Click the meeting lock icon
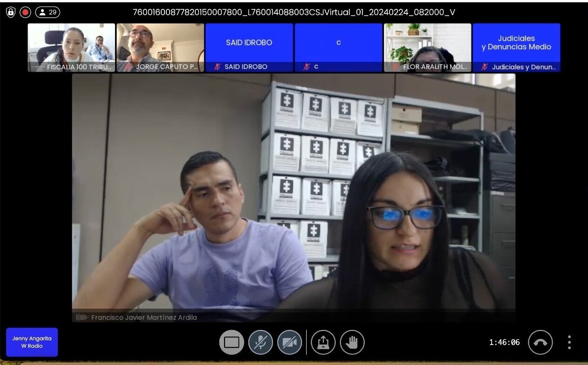This screenshot has height=365, width=588. click(11, 12)
